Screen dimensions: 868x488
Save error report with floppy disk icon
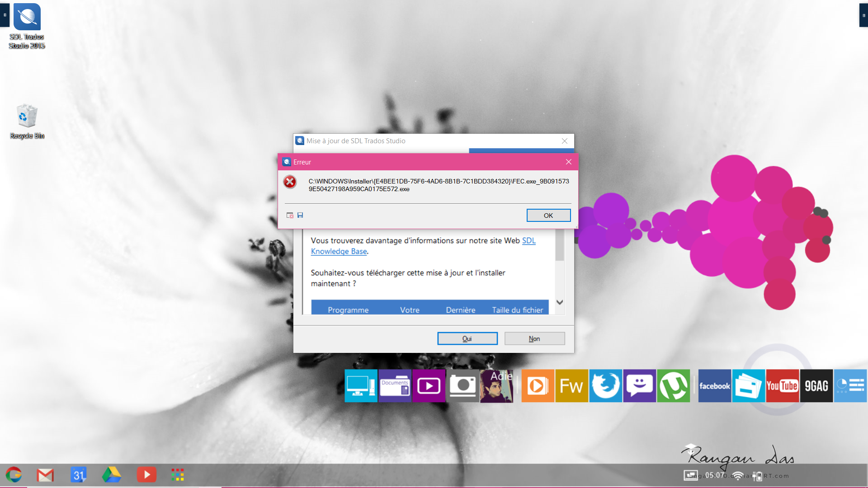(x=300, y=215)
